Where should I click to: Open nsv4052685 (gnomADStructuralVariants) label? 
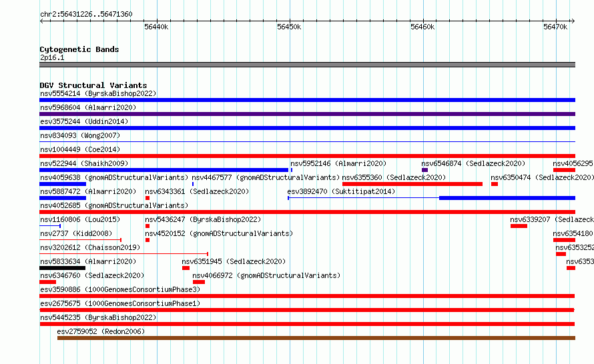pos(114,205)
